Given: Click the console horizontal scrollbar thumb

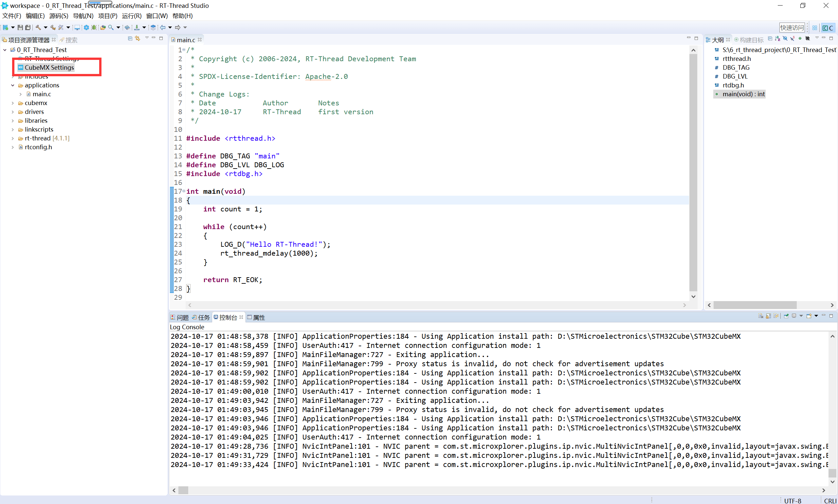Looking at the screenshot, I should pos(183,490).
